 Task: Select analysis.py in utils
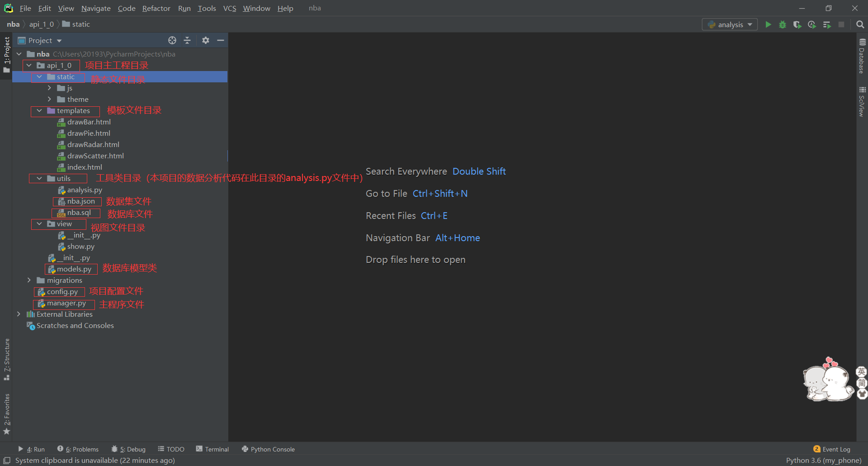(80, 190)
